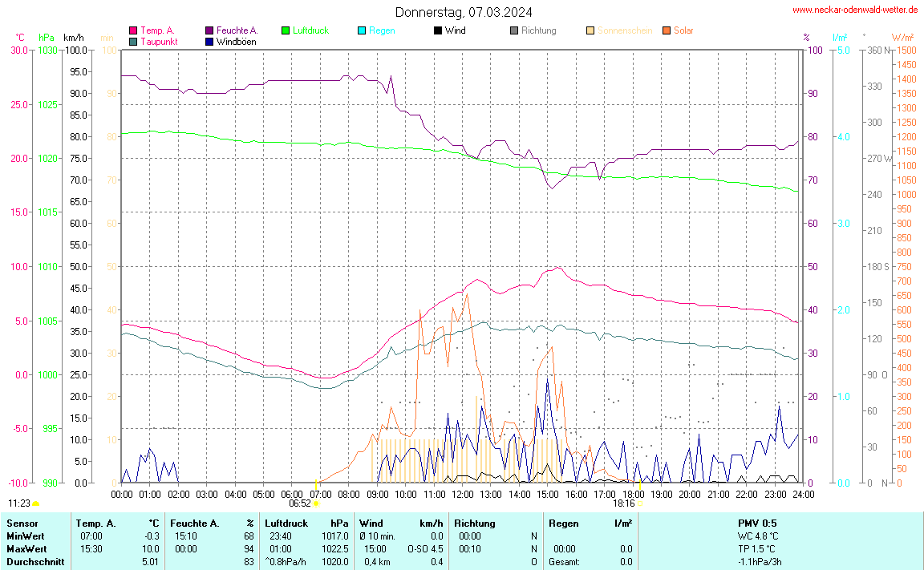Click the teal Taupunkt legend square
This screenshot has height=570, width=924.
pos(133,41)
